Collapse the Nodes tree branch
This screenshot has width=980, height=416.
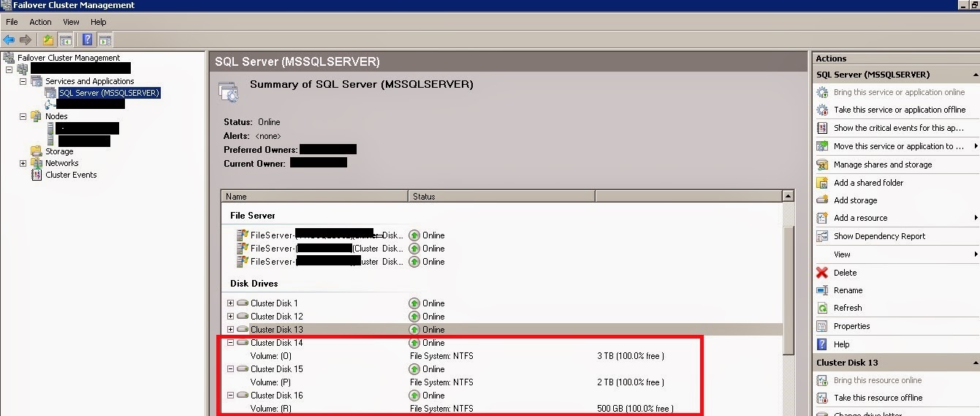click(x=23, y=116)
